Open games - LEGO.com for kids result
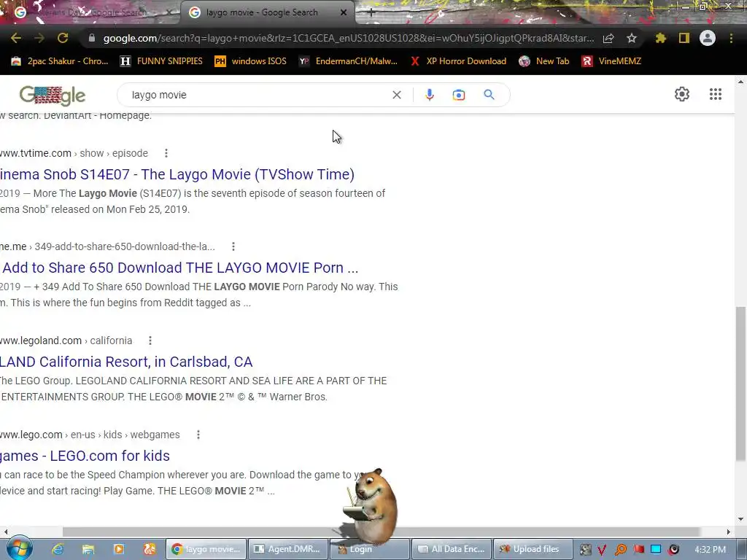Image resolution: width=747 pixels, height=560 pixels. [85, 456]
